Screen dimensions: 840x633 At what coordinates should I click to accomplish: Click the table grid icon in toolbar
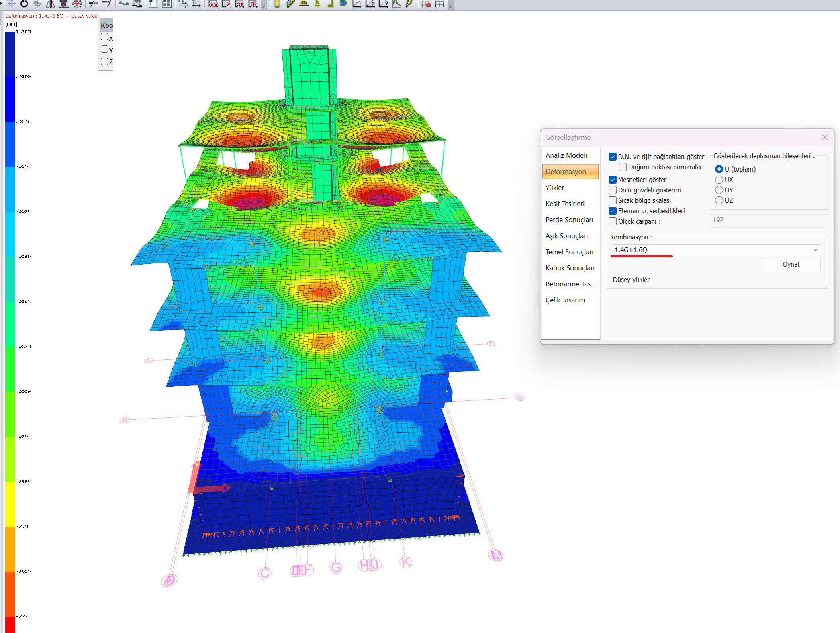tap(439, 4)
